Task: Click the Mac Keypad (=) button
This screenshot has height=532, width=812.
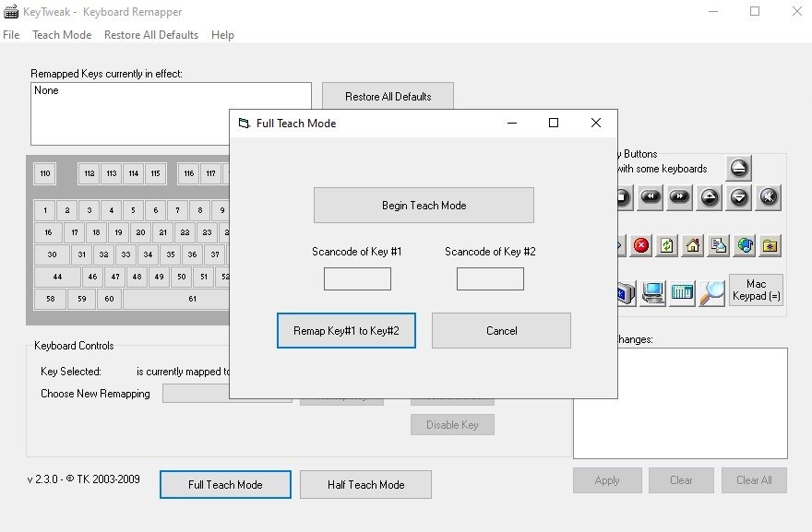Action: point(756,290)
